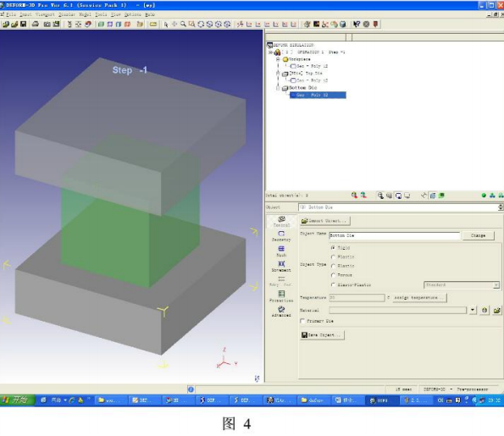Open the File menu
Image resolution: width=504 pixels, height=436 pixels.
click(x=10, y=14)
